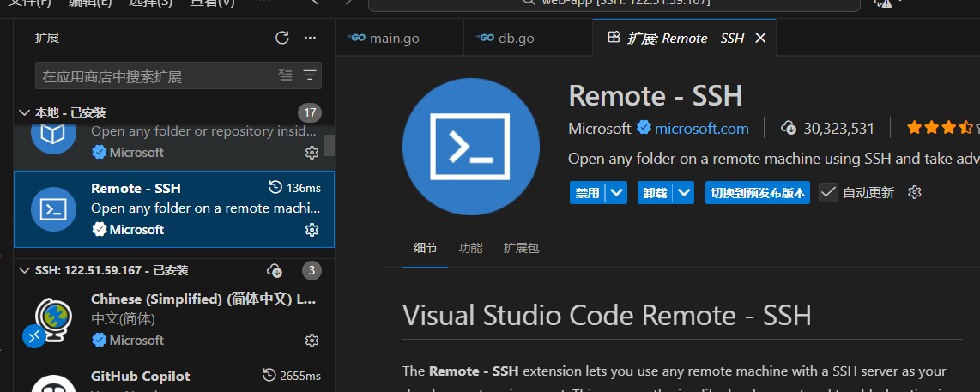Click the 2655ms activation time of GitHub Copilot
This screenshot has height=392, width=980.
[291, 376]
